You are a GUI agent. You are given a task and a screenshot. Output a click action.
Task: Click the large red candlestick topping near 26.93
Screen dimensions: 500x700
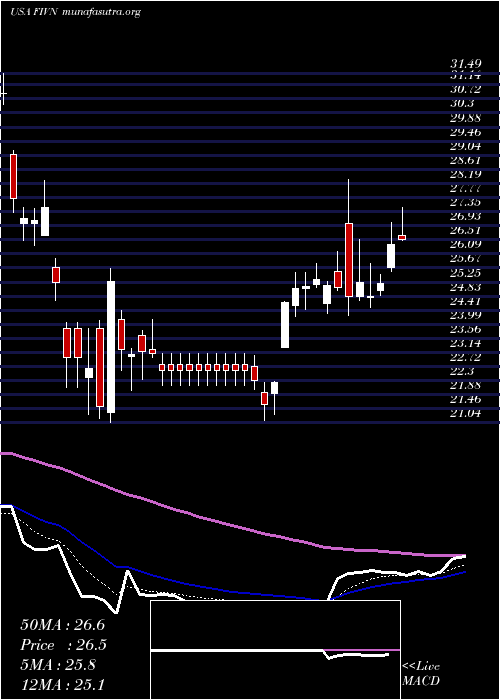(349, 260)
